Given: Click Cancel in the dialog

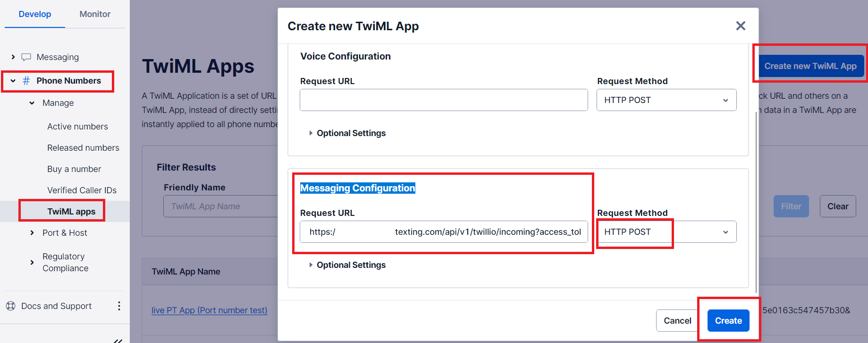Looking at the screenshot, I should click(677, 321).
